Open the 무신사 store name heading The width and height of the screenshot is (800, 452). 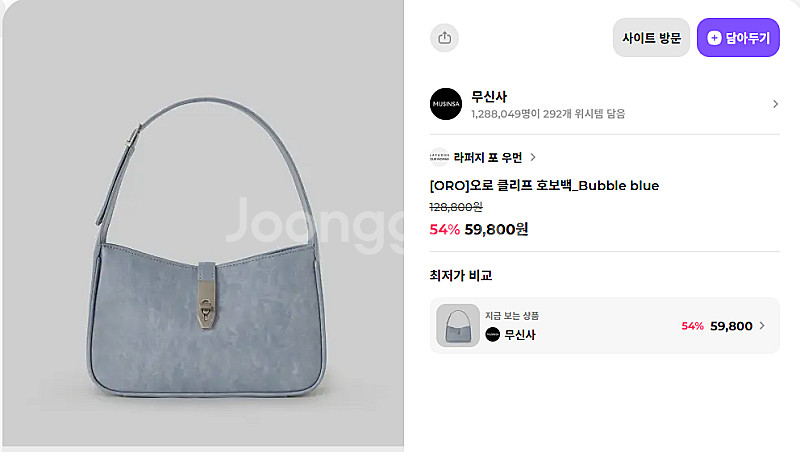point(489,96)
